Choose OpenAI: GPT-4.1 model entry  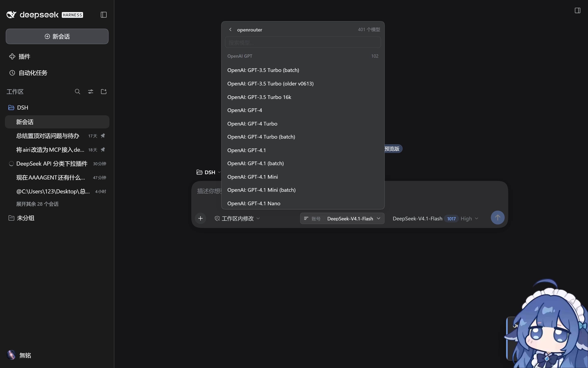[303, 150]
